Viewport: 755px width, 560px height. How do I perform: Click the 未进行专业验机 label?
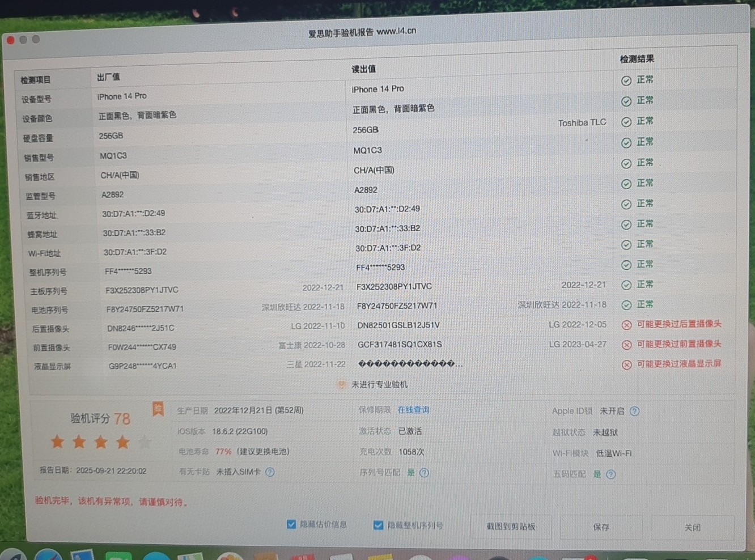coord(379,384)
